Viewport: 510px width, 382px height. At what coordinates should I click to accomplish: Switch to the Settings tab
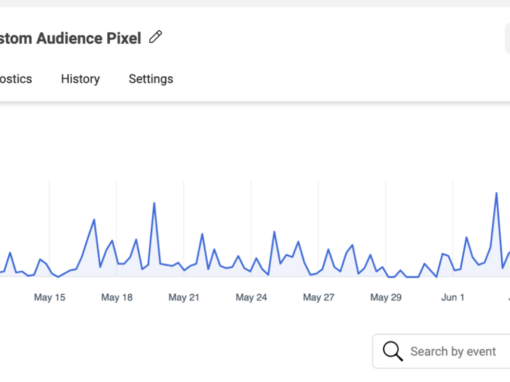pos(151,79)
